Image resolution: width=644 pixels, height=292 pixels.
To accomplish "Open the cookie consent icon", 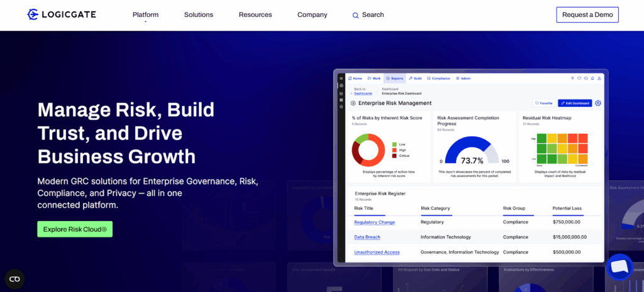I will coord(14,279).
